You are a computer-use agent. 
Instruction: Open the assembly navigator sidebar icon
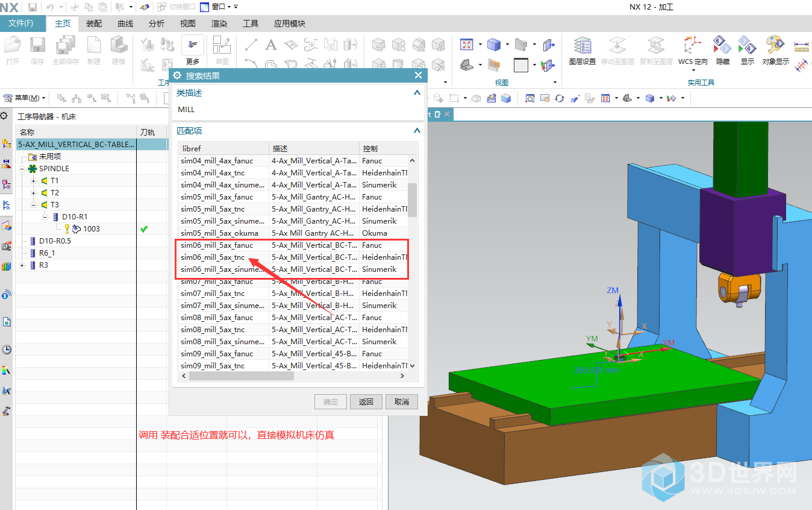click(7, 143)
